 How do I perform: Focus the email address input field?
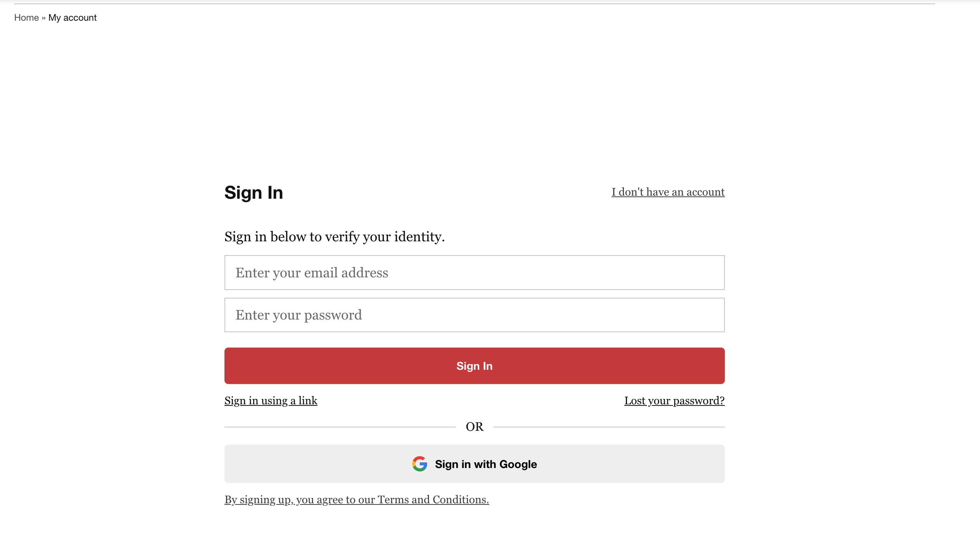click(474, 272)
